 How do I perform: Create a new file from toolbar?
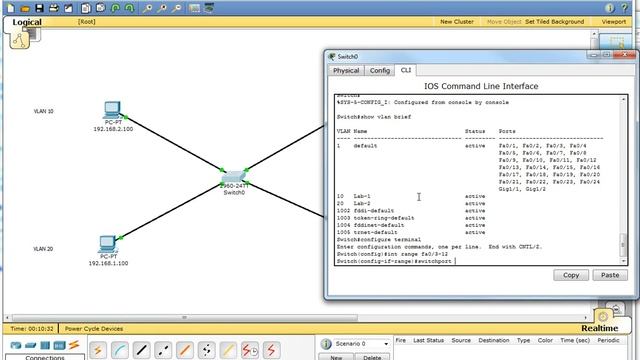pyautogui.click(x=10, y=8)
